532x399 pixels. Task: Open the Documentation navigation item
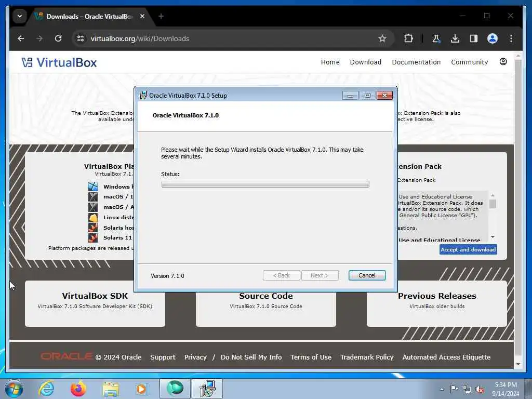[416, 62]
